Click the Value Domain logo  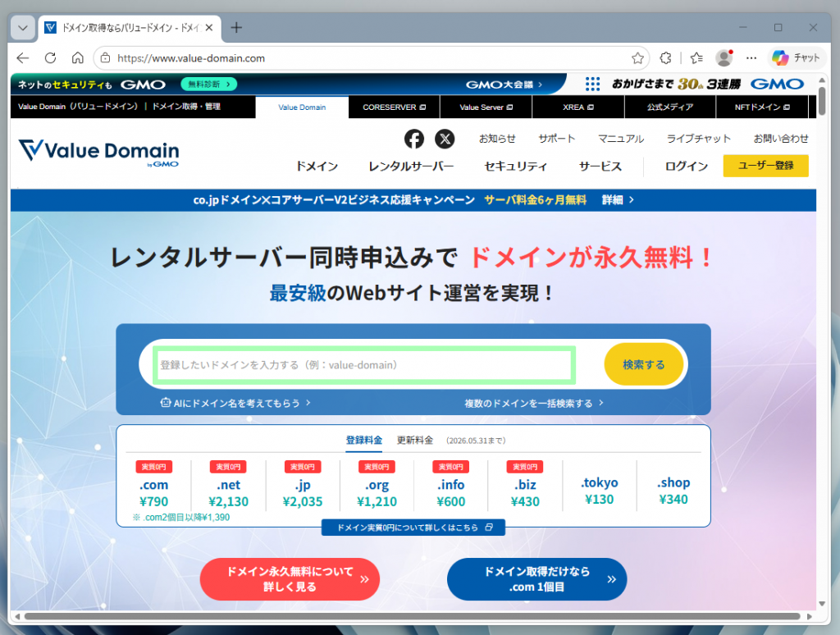click(x=98, y=151)
